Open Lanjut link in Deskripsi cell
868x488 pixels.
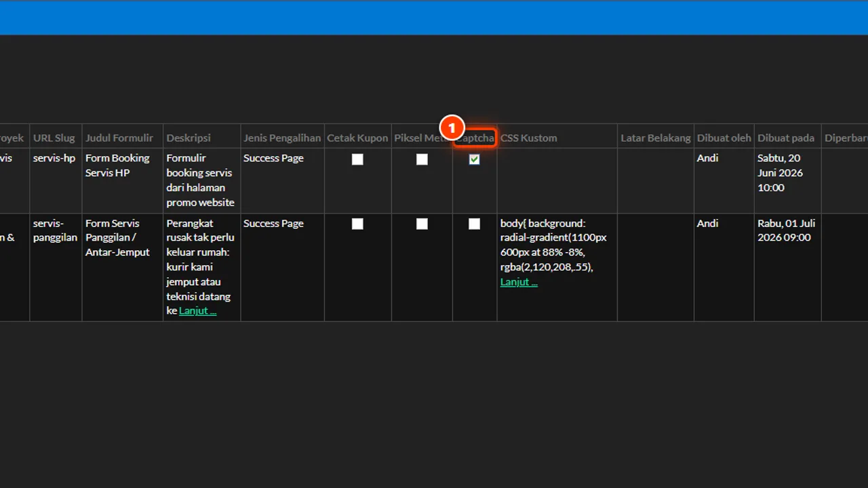(197, 311)
